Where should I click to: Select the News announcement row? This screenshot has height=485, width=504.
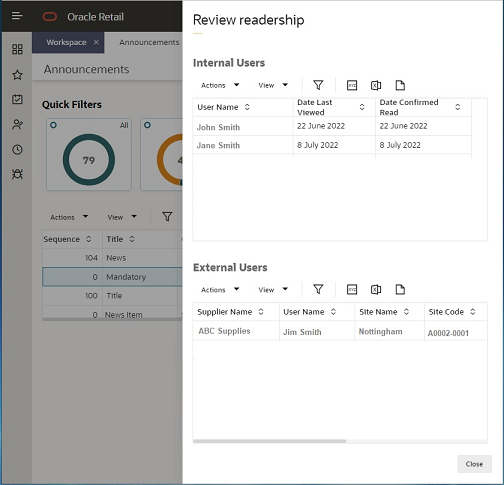pos(113,258)
